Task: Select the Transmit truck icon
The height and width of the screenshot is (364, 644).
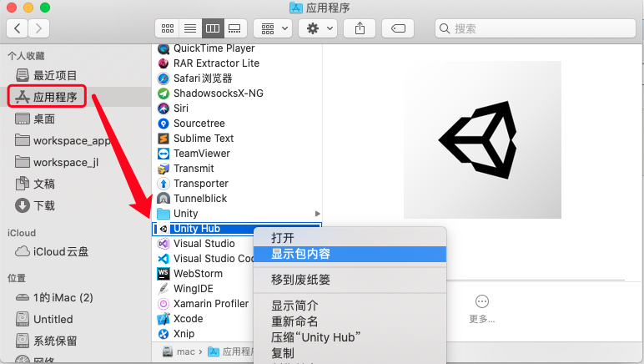Action: click(x=164, y=169)
